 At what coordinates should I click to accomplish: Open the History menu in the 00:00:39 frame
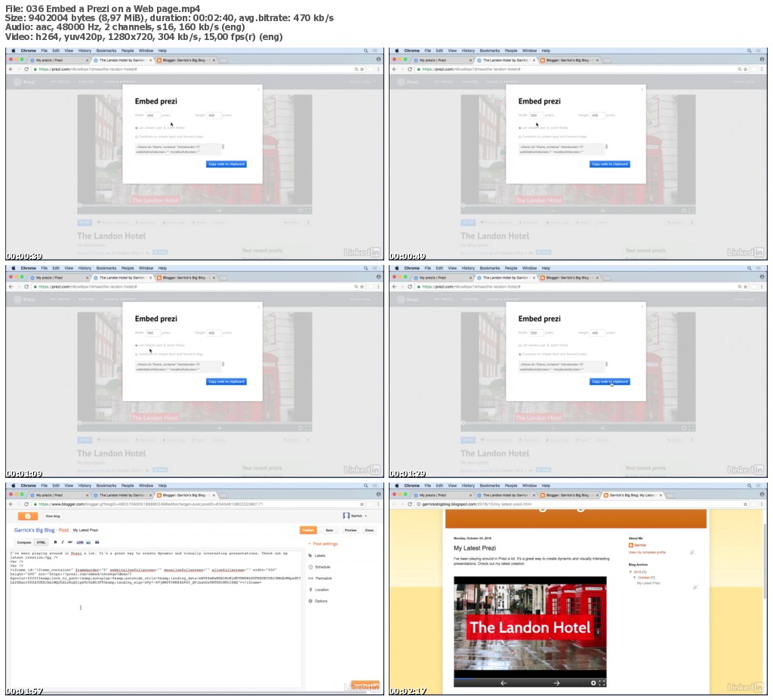point(85,51)
